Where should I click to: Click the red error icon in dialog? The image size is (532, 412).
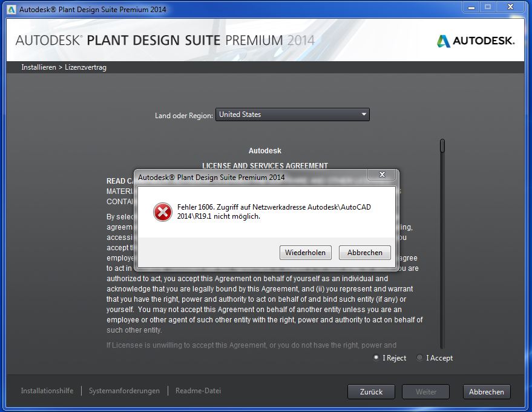[x=163, y=212]
